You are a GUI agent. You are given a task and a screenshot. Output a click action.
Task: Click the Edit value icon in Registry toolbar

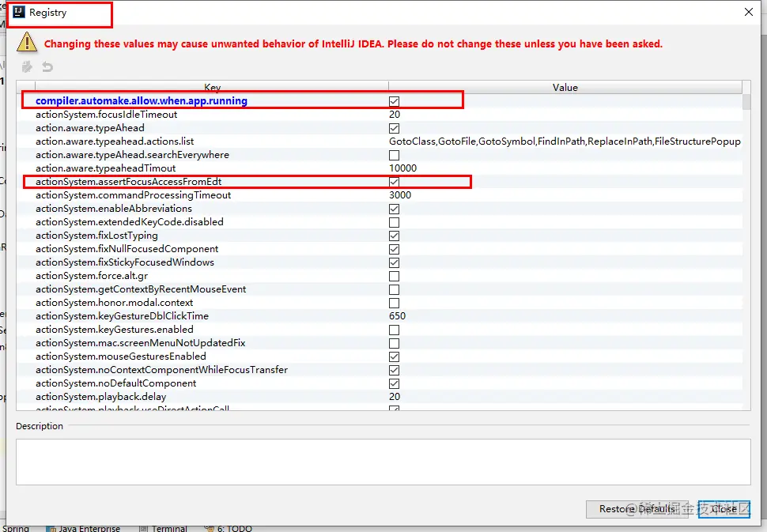pos(27,66)
